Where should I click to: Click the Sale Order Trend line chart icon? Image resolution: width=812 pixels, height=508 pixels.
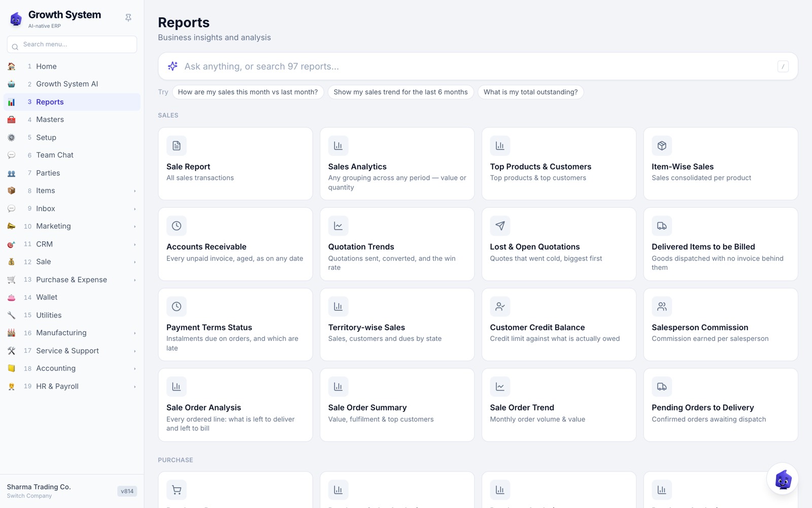pyautogui.click(x=500, y=387)
